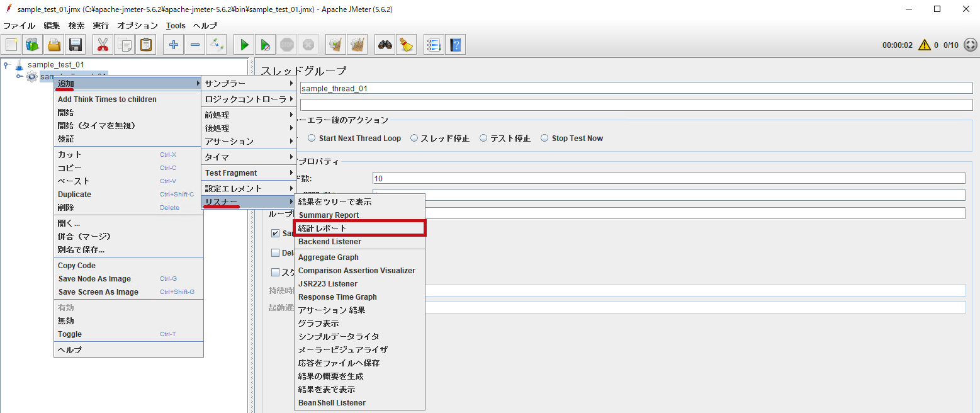Expand the 後処理 submenu

point(249,128)
